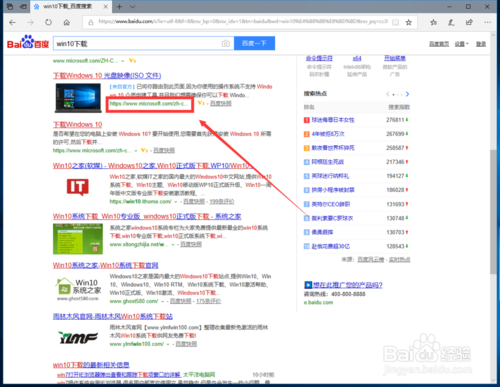Open the Win10之家(软媒) result title

(x=152, y=166)
